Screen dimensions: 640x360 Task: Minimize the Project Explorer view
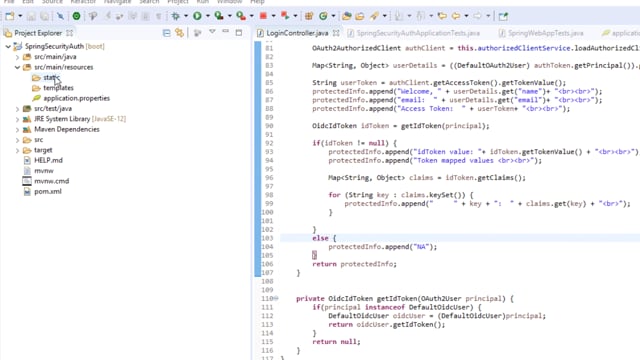coord(225,32)
